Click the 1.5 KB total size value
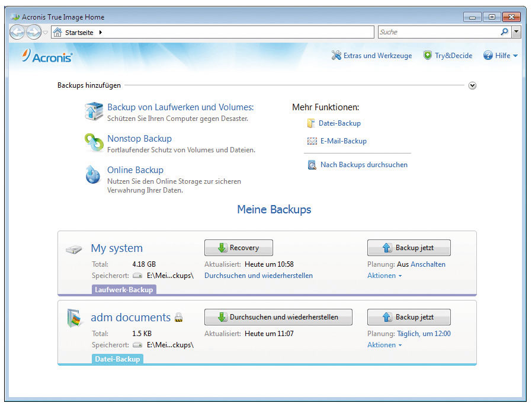 coord(142,334)
